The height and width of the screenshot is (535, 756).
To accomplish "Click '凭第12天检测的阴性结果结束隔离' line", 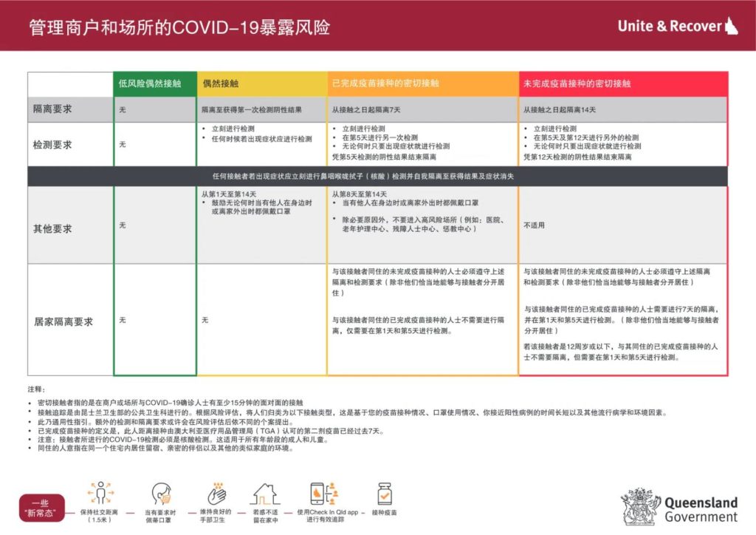I will coord(577,157).
